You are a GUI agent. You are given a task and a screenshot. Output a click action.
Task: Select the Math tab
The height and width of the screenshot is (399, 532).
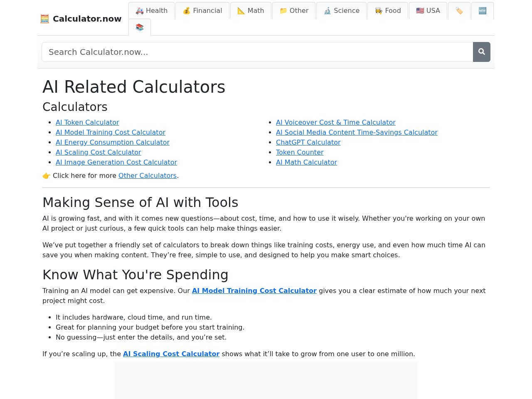(251, 11)
